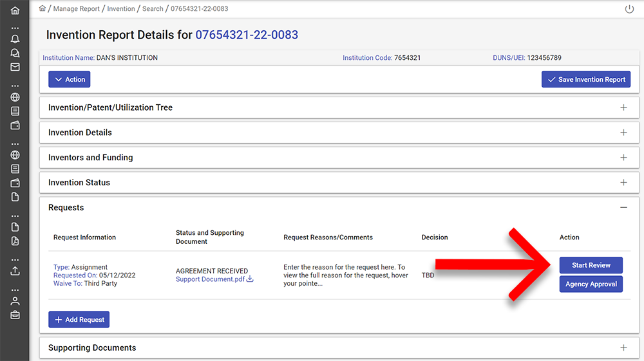Image resolution: width=644 pixels, height=361 pixels.
Task: Open the user profile icon in sidebar
Action: pyautogui.click(x=15, y=301)
